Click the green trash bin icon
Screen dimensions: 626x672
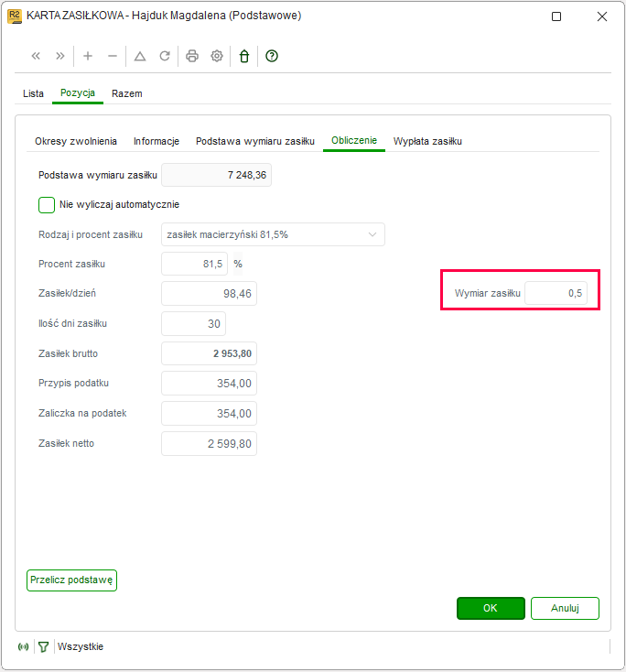click(244, 56)
